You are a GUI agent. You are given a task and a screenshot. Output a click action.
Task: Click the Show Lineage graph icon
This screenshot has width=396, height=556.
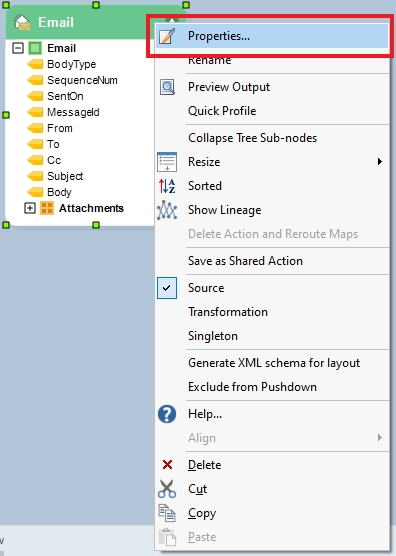click(x=167, y=210)
